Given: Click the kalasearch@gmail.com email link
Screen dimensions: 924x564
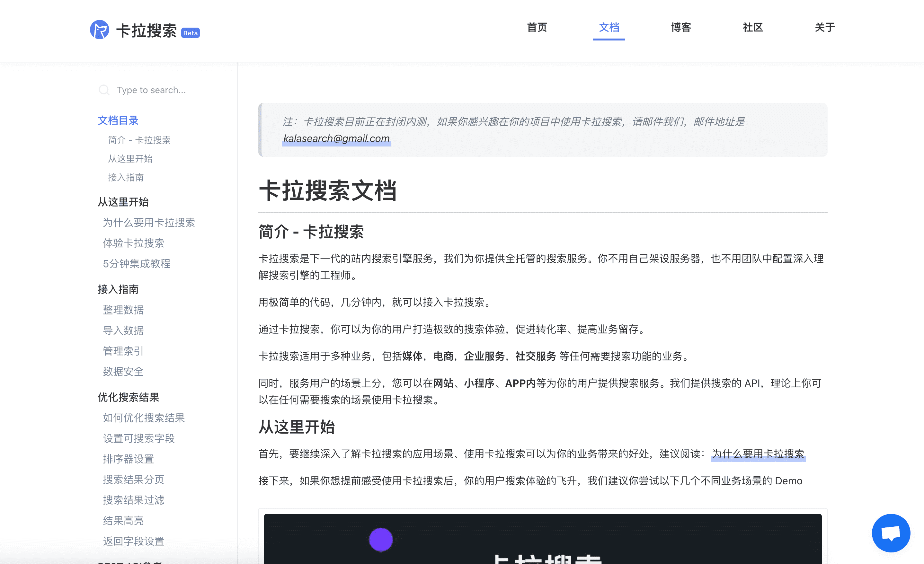Looking at the screenshot, I should point(336,138).
